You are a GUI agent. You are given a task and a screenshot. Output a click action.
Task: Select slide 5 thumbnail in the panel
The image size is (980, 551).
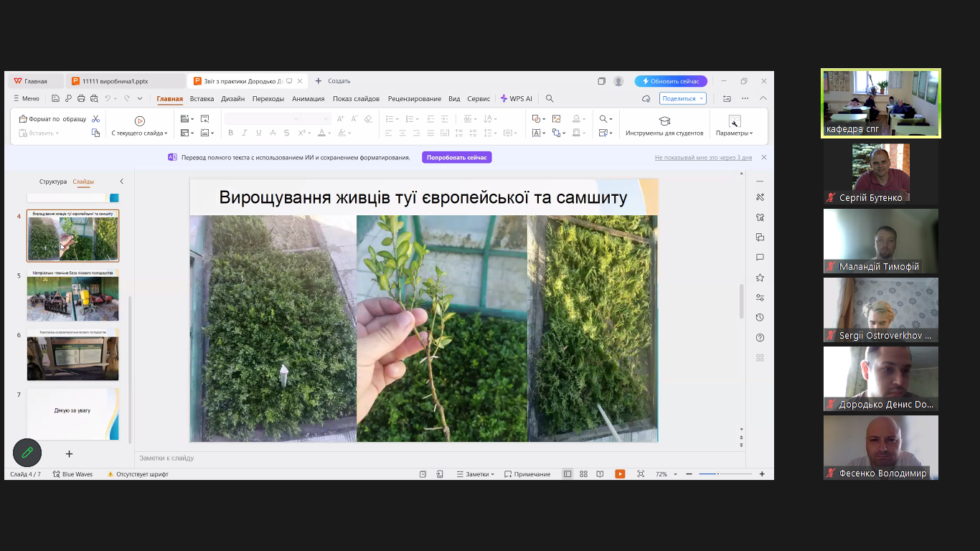[72, 296]
